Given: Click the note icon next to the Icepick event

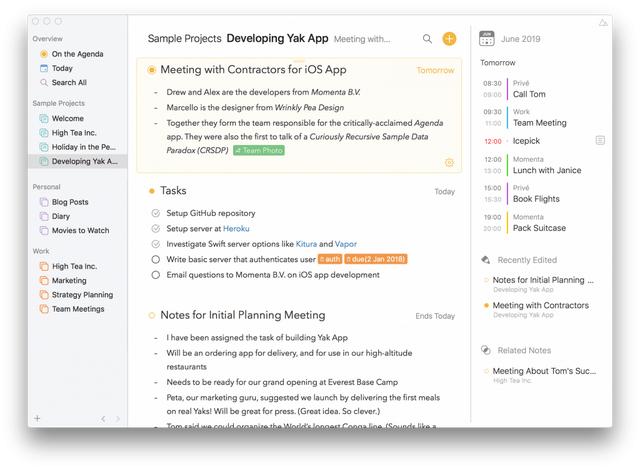Looking at the screenshot, I should (600, 141).
